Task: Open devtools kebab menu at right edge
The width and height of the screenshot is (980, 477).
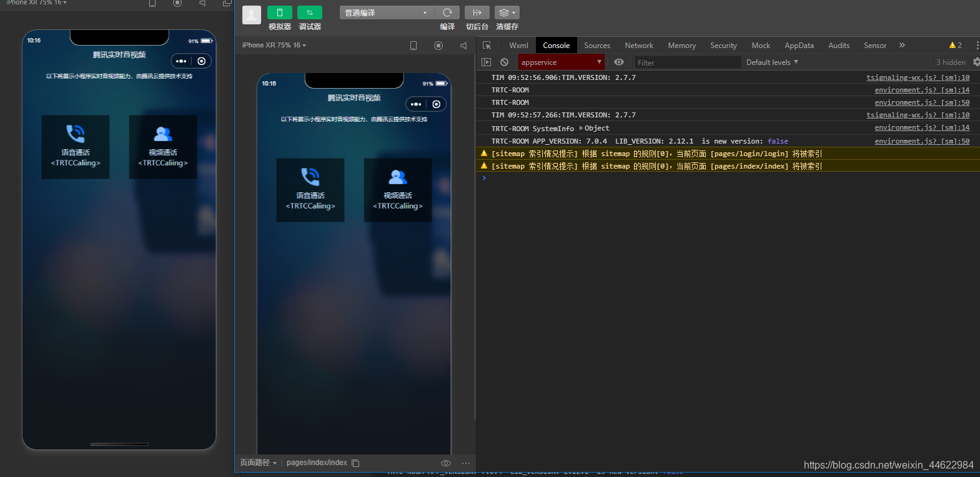Action: pyautogui.click(x=977, y=46)
